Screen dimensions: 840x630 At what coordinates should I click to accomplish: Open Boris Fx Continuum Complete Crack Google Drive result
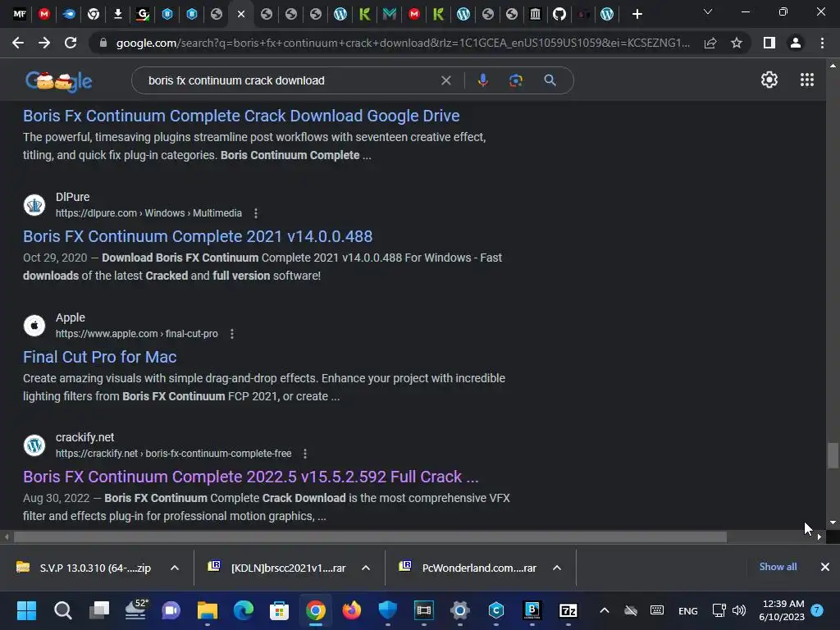tap(241, 116)
